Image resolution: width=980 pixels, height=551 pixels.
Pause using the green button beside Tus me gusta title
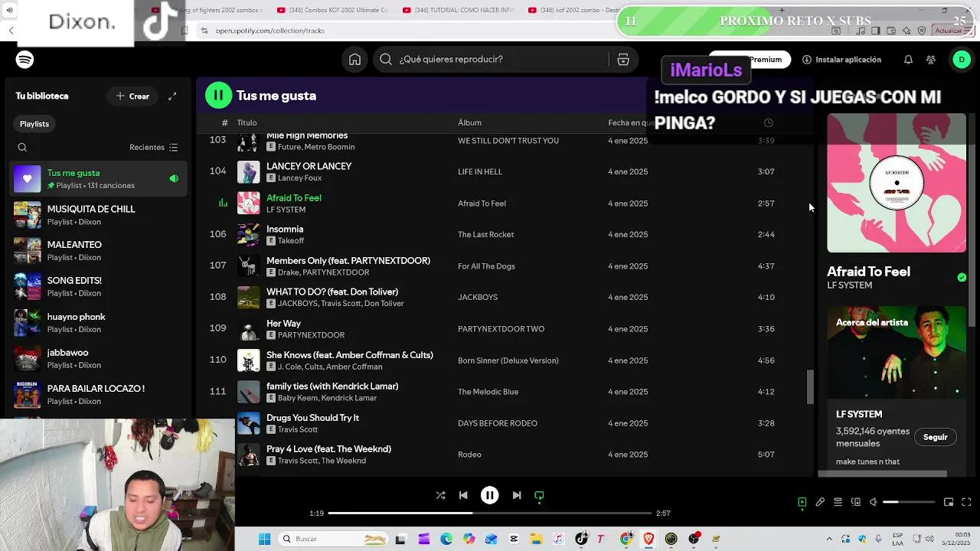pyautogui.click(x=218, y=95)
